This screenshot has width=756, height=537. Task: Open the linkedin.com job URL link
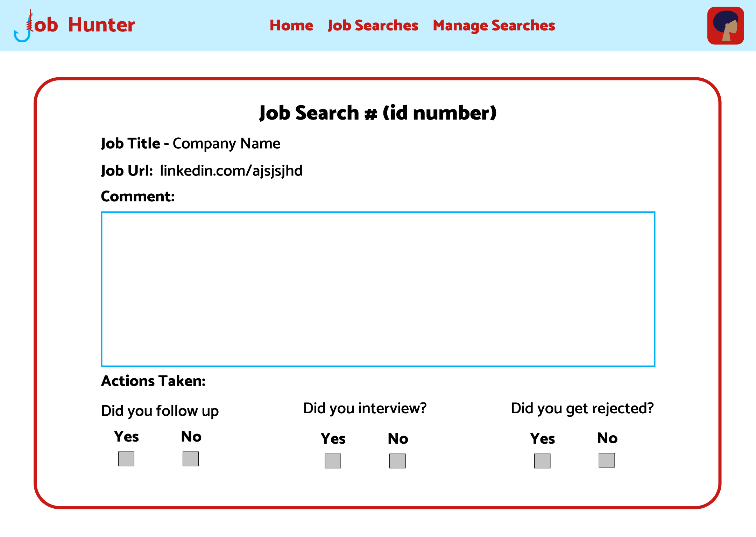pos(231,171)
